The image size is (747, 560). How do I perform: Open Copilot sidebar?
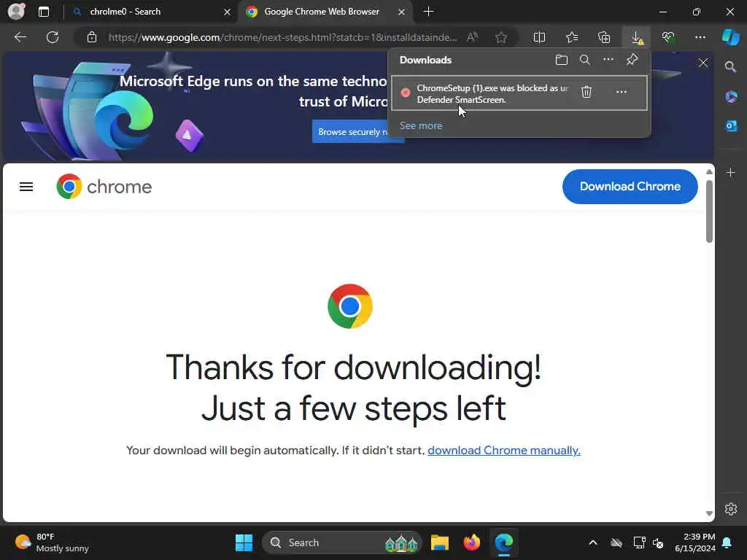731,37
